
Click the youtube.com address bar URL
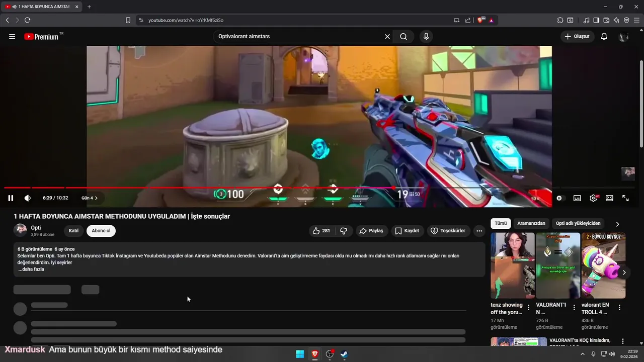pyautogui.click(x=186, y=20)
